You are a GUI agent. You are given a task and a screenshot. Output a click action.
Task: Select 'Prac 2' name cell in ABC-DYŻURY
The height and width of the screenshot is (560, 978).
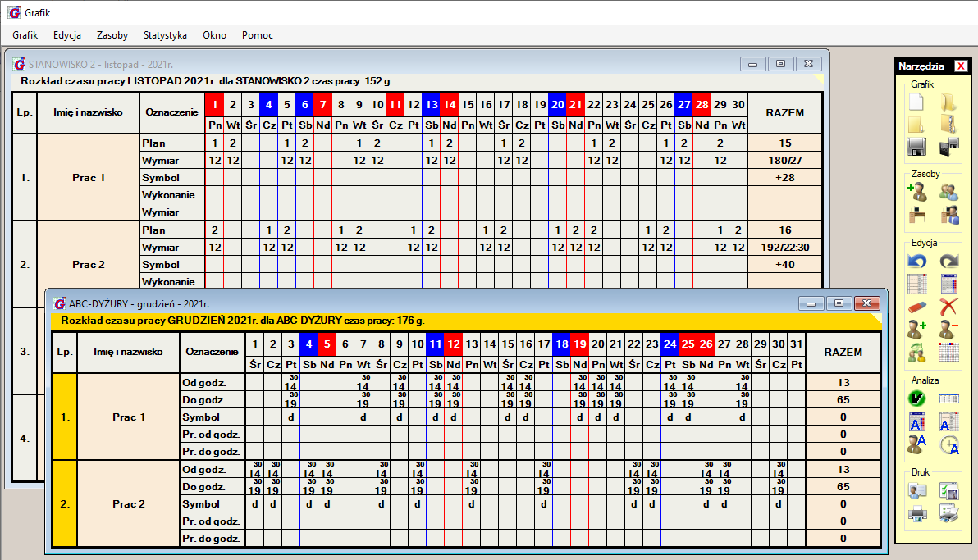click(129, 504)
